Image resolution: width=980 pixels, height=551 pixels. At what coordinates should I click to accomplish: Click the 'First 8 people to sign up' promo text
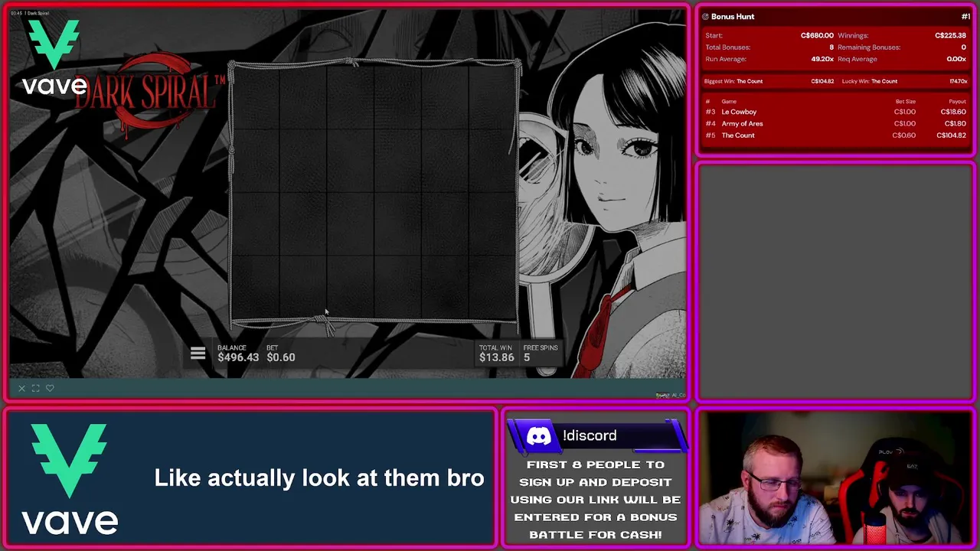(x=595, y=499)
